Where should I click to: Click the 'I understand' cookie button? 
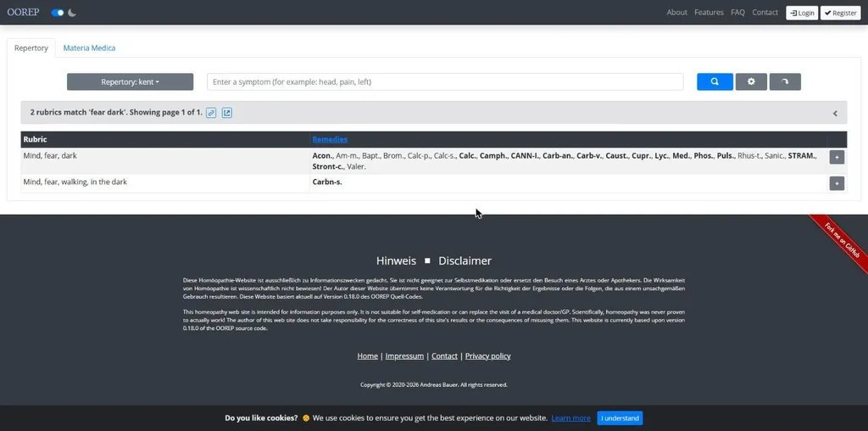tap(620, 418)
